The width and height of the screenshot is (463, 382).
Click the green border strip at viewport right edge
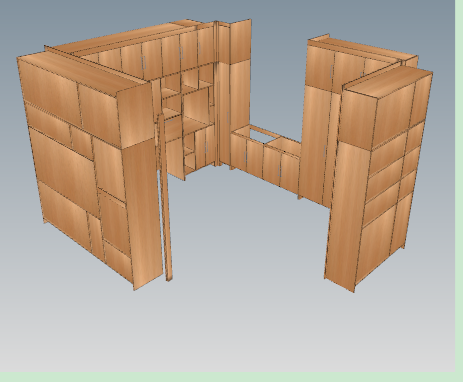(x=459, y=187)
